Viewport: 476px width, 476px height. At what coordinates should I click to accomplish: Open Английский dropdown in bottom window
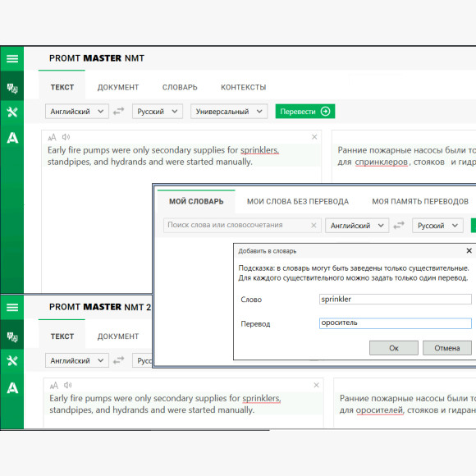pyautogui.click(x=77, y=360)
